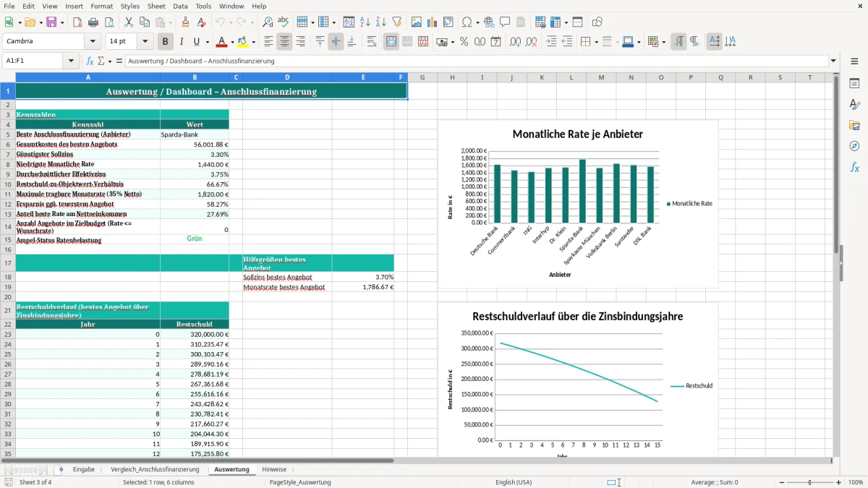Open the Sheet menu
The height and width of the screenshot is (488, 868).
(156, 6)
